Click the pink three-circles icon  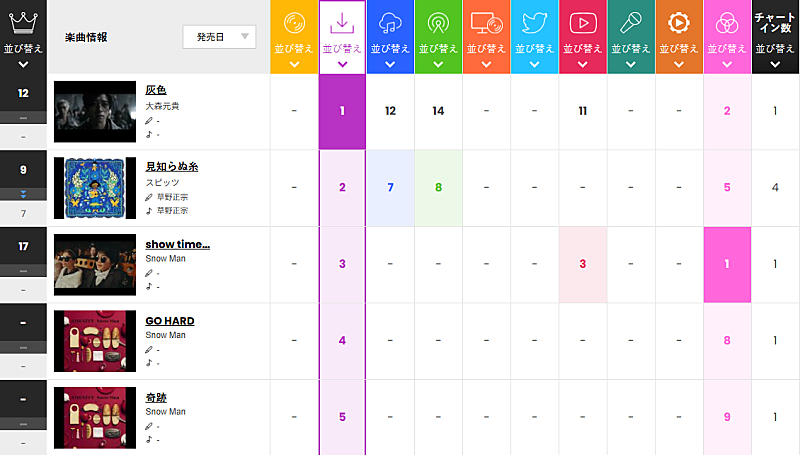tap(727, 23)
